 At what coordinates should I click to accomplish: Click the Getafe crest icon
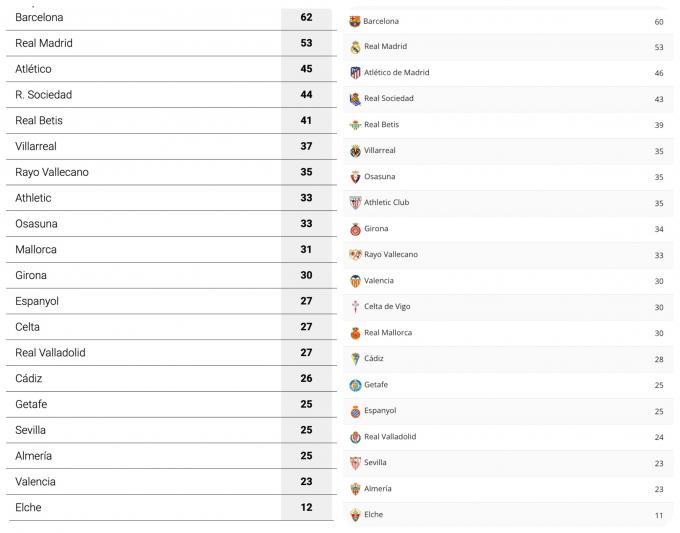point(355,385)
